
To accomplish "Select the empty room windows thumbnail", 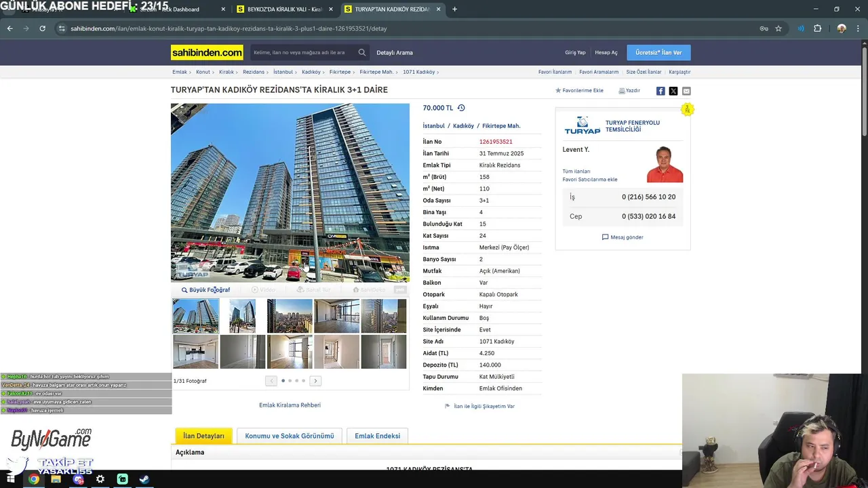I will (336, 316).
